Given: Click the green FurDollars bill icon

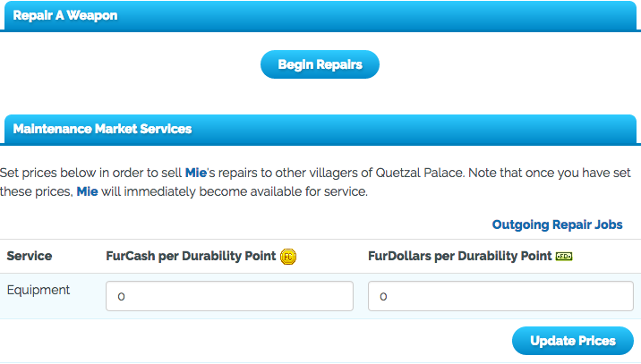Looking at the screenshot, I should coord(564,257).
